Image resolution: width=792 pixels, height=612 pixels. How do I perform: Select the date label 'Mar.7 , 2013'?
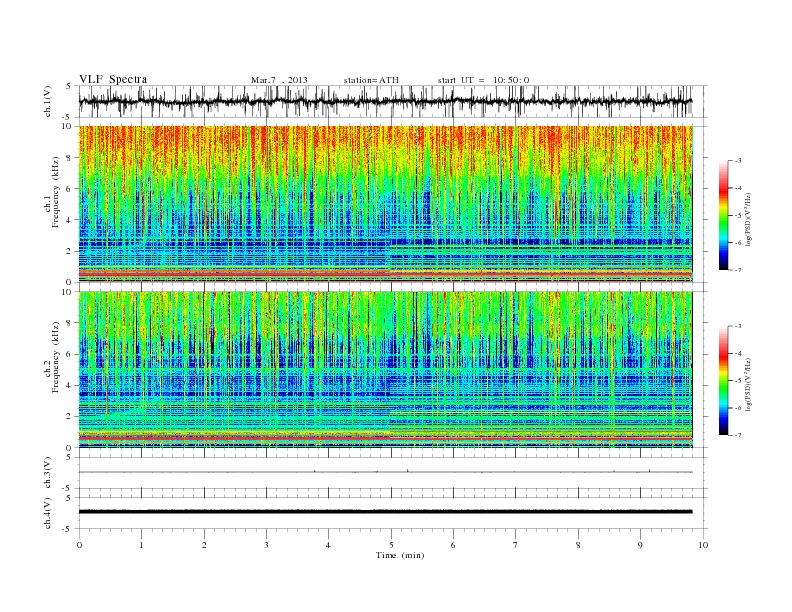[279, 80]
